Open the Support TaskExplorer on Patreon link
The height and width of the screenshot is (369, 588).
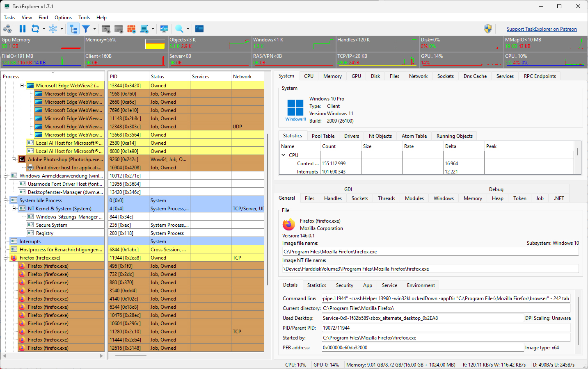click(541, 29)
